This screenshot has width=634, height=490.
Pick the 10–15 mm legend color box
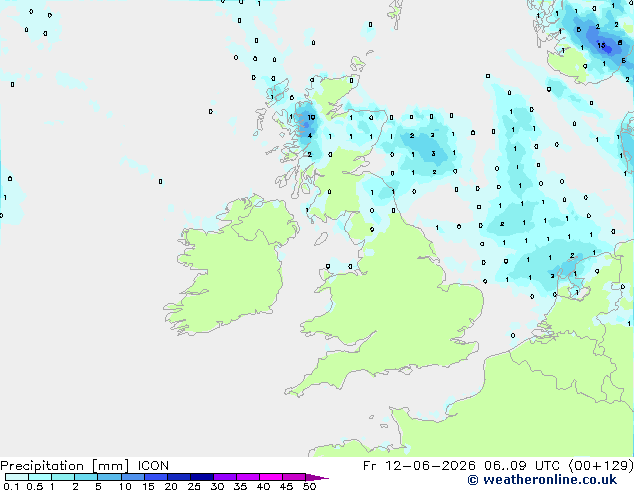[x=132, y=477]
